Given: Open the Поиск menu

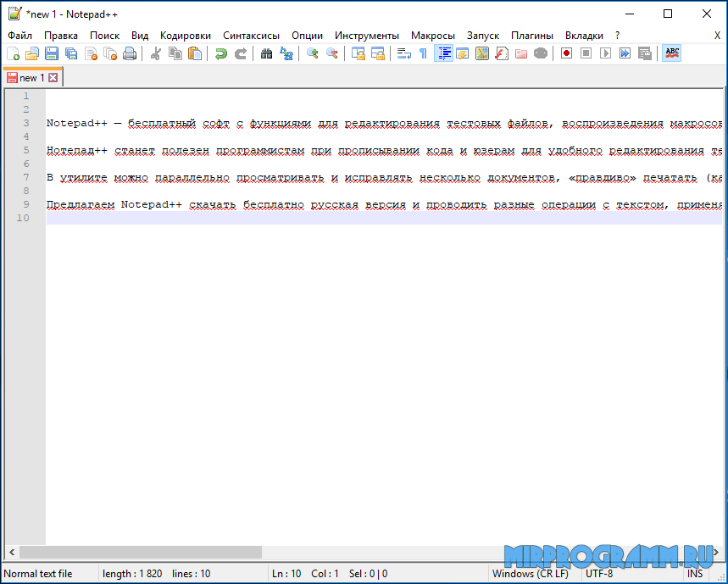Looking at the screenshot, I should [104, 36].
